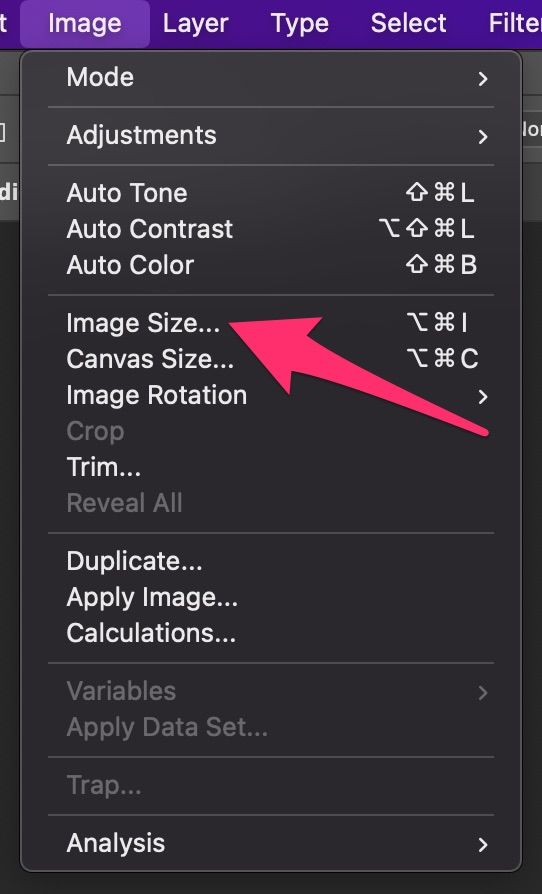Select Image Size... menu item
This screenshot has width=542, height=894.
[x=271, y=323]
